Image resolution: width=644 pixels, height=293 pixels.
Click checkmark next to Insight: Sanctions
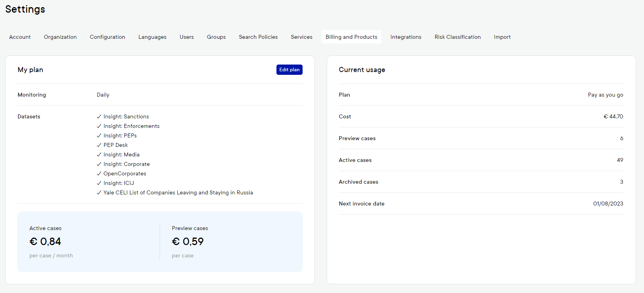[x=99, y=116]
